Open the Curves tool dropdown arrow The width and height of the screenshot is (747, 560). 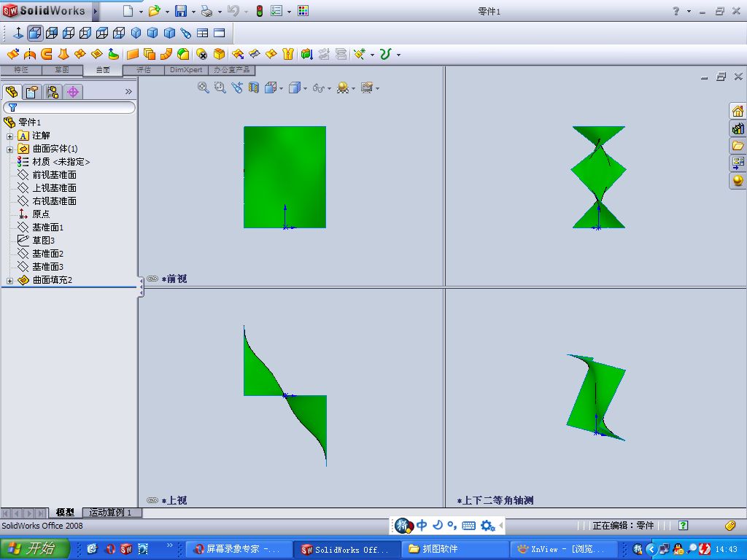398,55
